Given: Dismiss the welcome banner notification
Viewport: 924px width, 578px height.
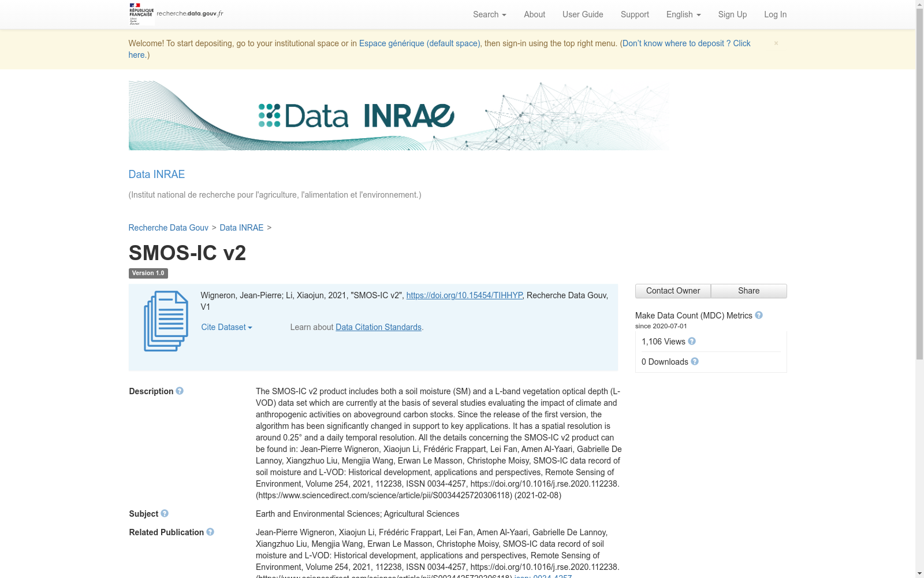Looking at the screenshot, I should tap(776, 43).
